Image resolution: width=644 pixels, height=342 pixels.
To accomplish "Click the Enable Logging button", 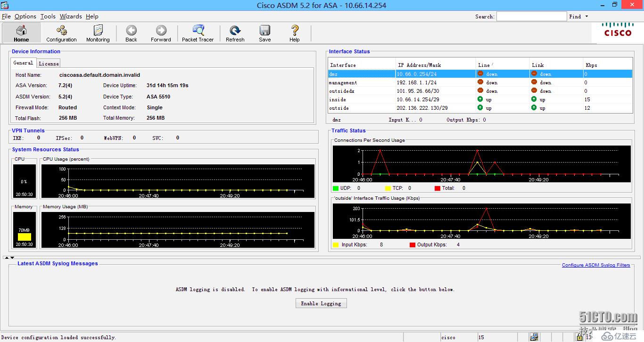I will pyautogui.click(x=321, y=303).
